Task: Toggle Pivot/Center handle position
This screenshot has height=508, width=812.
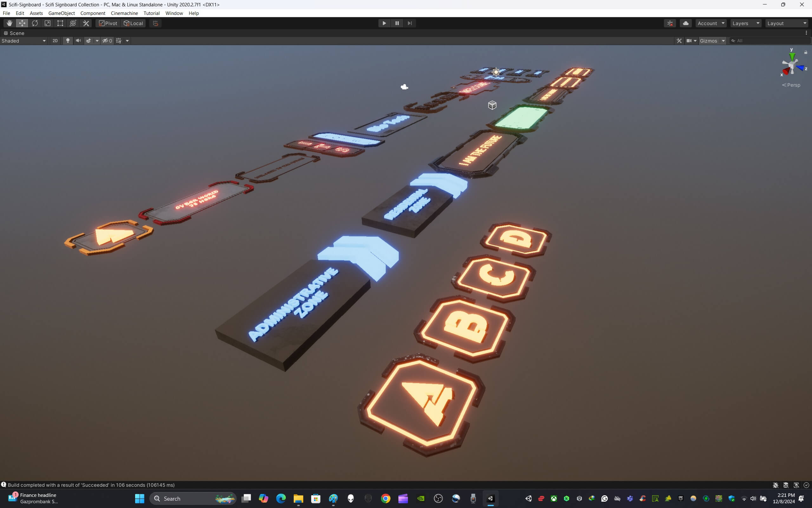Action: (x=108, y=23)
